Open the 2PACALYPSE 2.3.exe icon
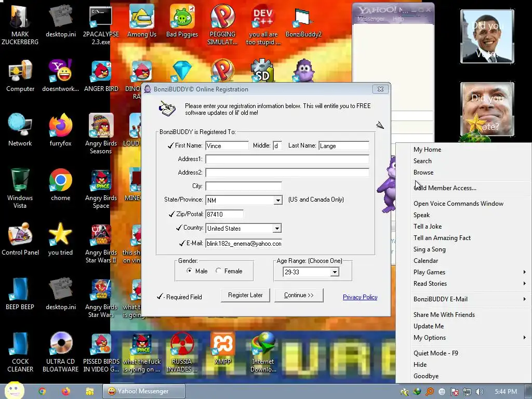The width and height of the screenshot is (532, 399). [101, 24]
